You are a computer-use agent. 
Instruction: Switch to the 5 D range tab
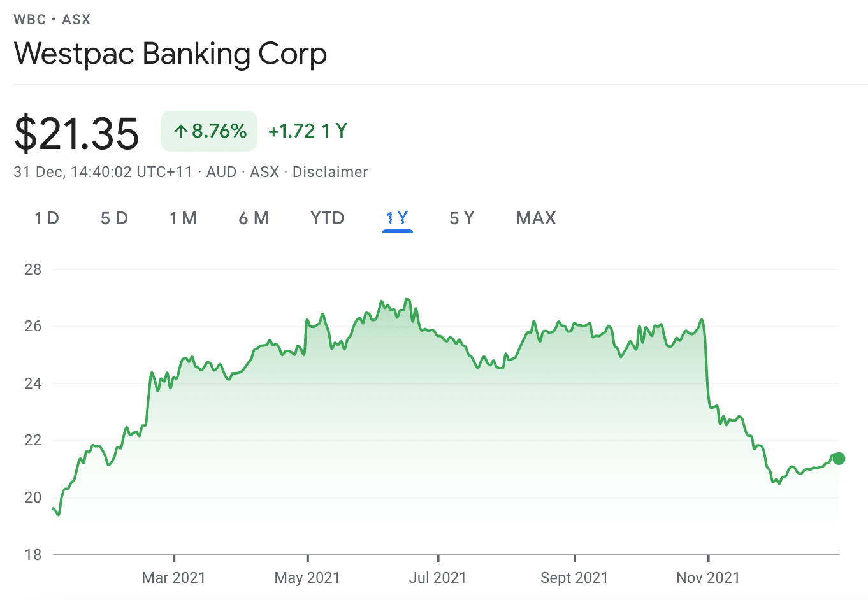[115, 218]
